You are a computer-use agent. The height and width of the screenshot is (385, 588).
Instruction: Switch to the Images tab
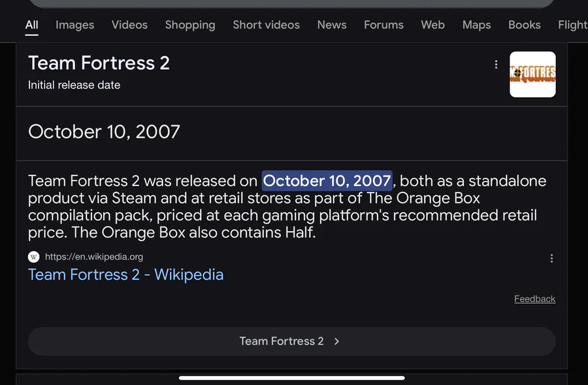point(74,25)
